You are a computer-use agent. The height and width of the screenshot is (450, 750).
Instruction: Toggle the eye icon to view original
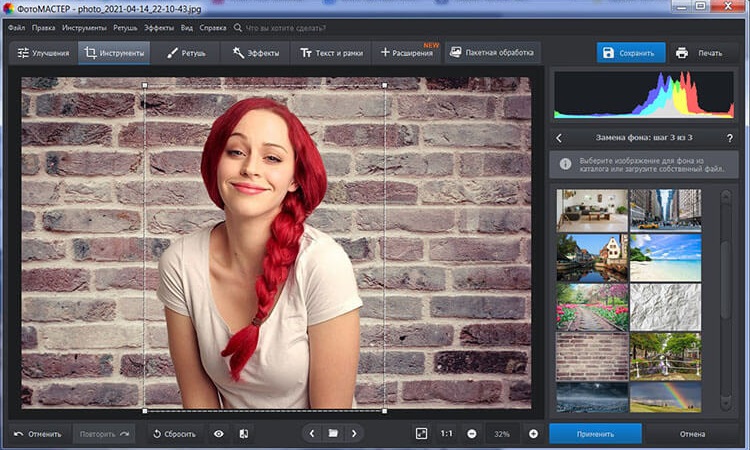point(219,434)
